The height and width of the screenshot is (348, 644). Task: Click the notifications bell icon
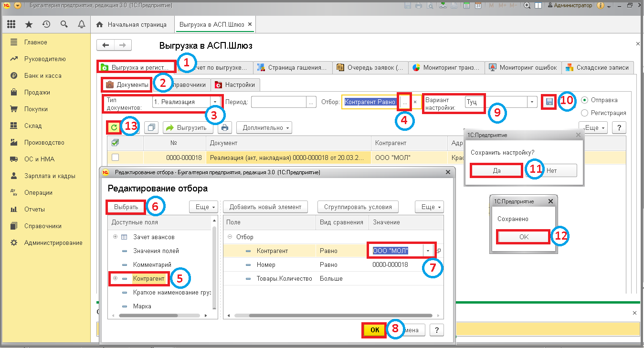[x=81, y=24]
